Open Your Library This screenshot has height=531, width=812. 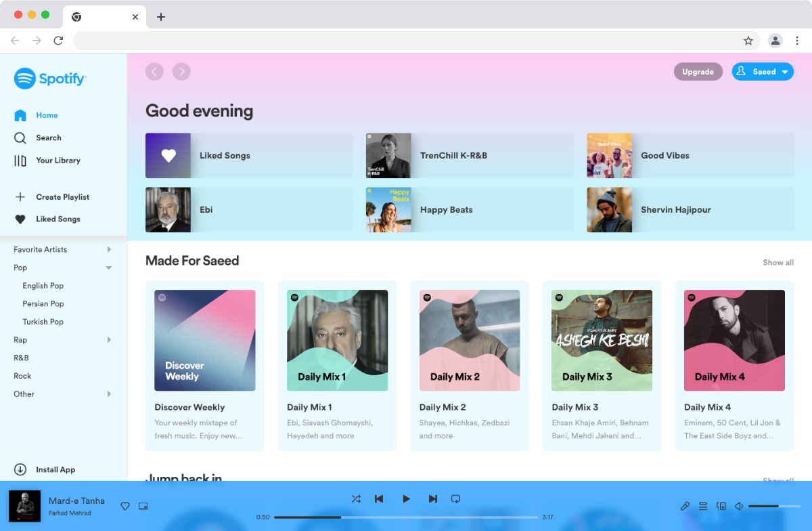click(x=47, y=161)
